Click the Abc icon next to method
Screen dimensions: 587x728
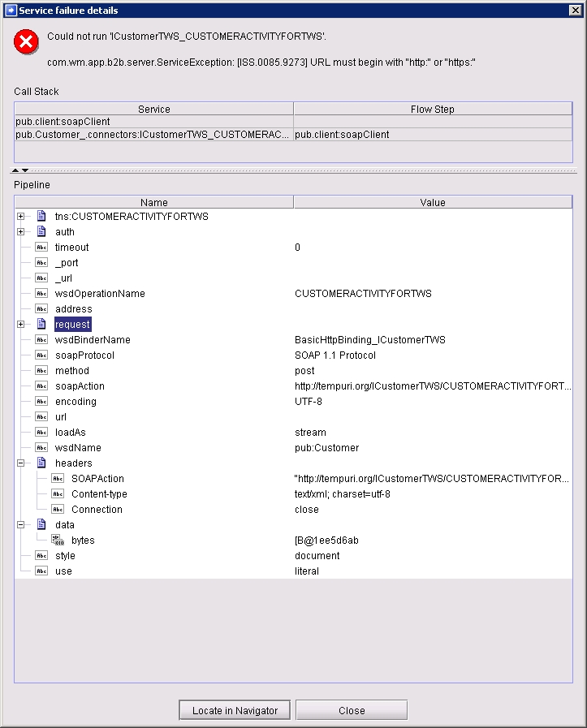click(41, 370)
